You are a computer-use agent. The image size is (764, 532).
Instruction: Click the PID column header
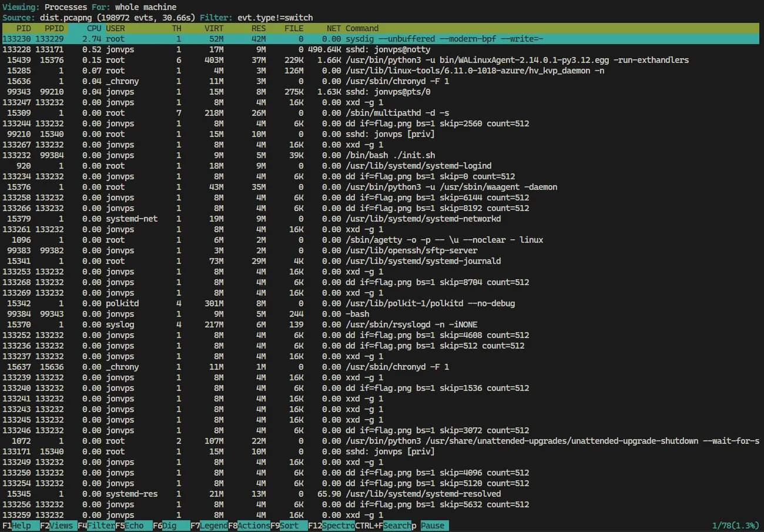tap(24, 28)
